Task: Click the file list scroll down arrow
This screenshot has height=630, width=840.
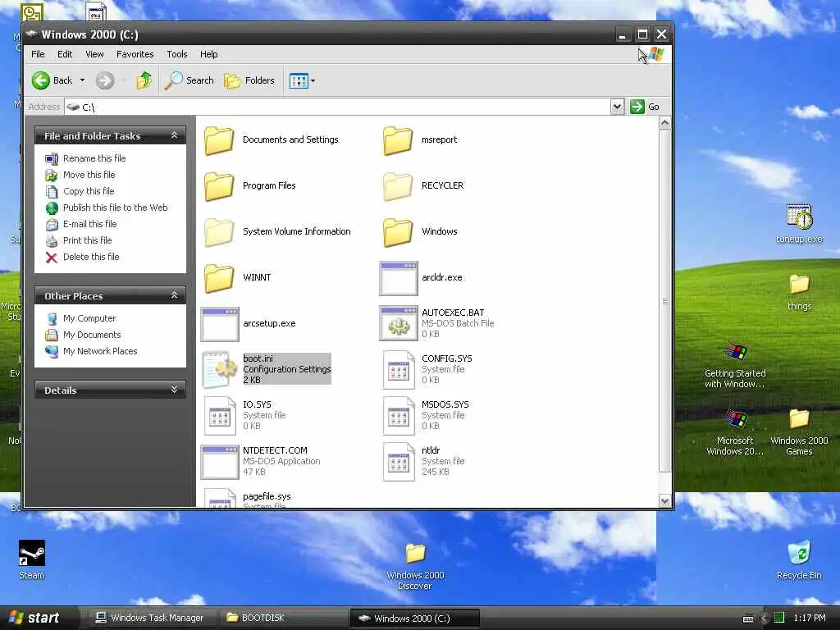Action: tap(664, 501)
